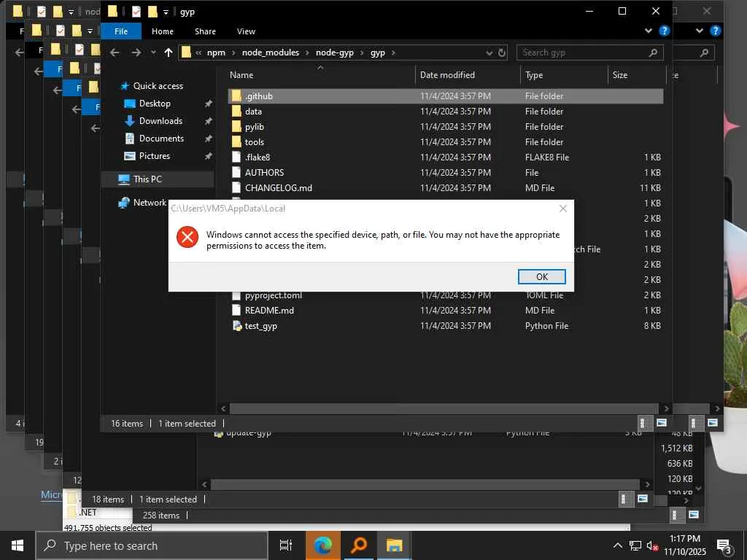Image resolution: width=747 pixels, height=560 pixels.
Task: Open Help with the blue question mark
Action: [x=664, y=31]
